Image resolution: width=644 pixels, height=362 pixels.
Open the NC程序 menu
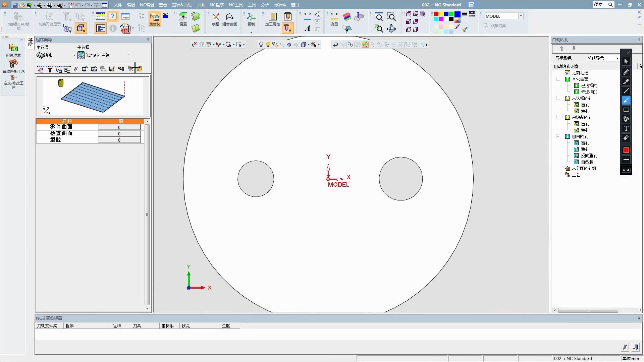point(216,5)
